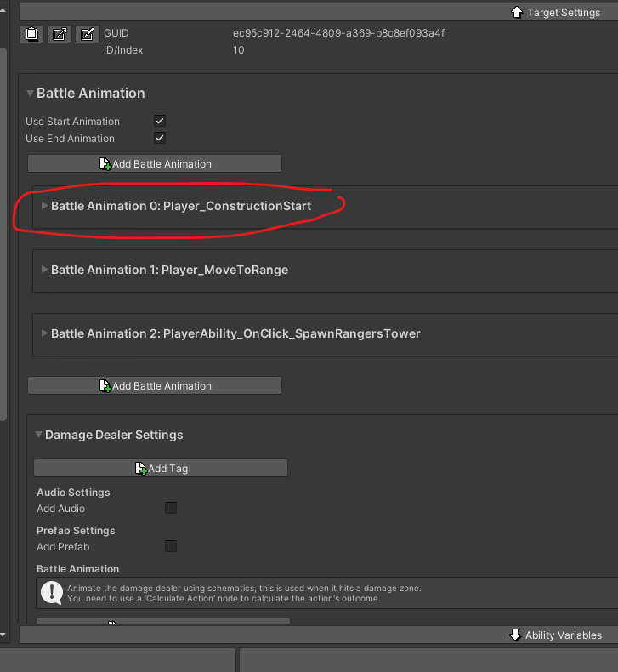Click the Prefab Settings heading
618x672 pixels.
[x=76, y=531]
